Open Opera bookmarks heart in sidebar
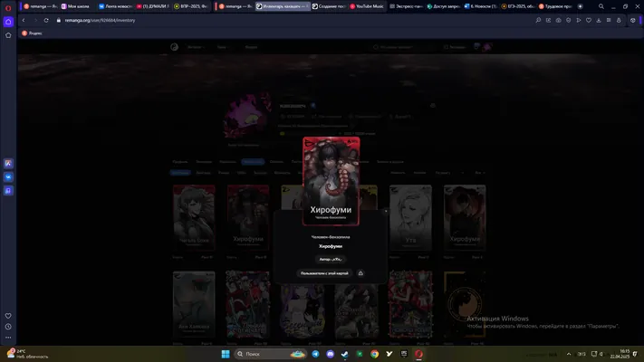 8,316
